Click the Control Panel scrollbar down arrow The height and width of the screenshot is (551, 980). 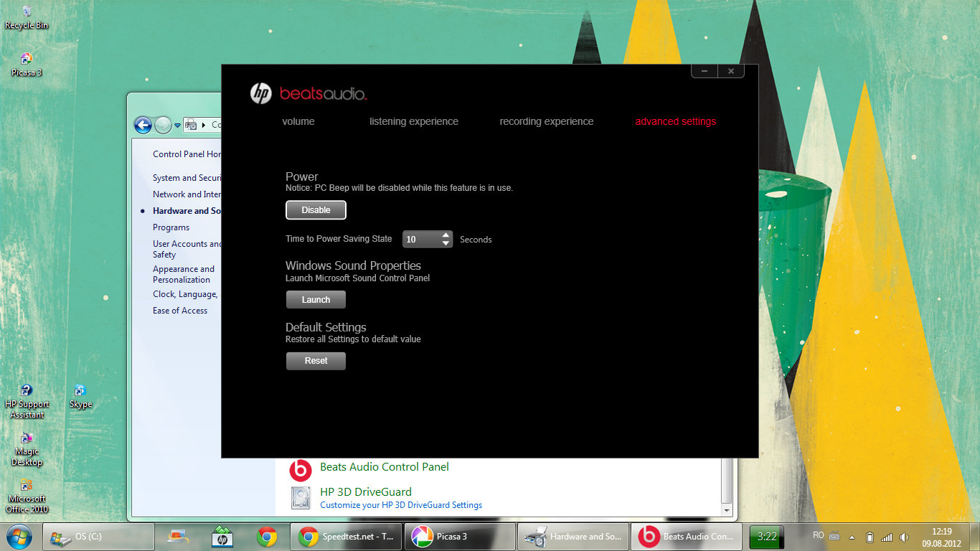pyautogui.click(x=727, y=510)
